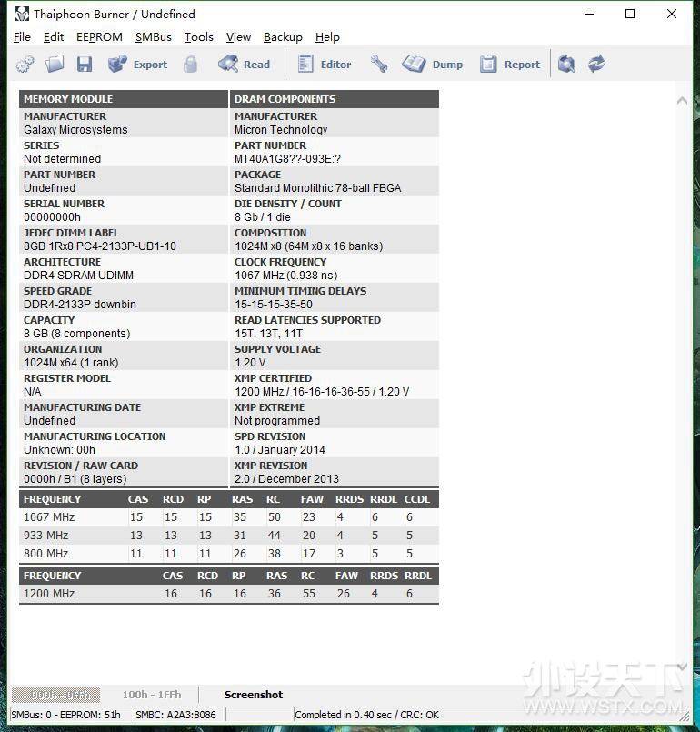Open the Tools menu
This screenshot has width=700, height=732.
pyautogui.click(x=199, y=37)
